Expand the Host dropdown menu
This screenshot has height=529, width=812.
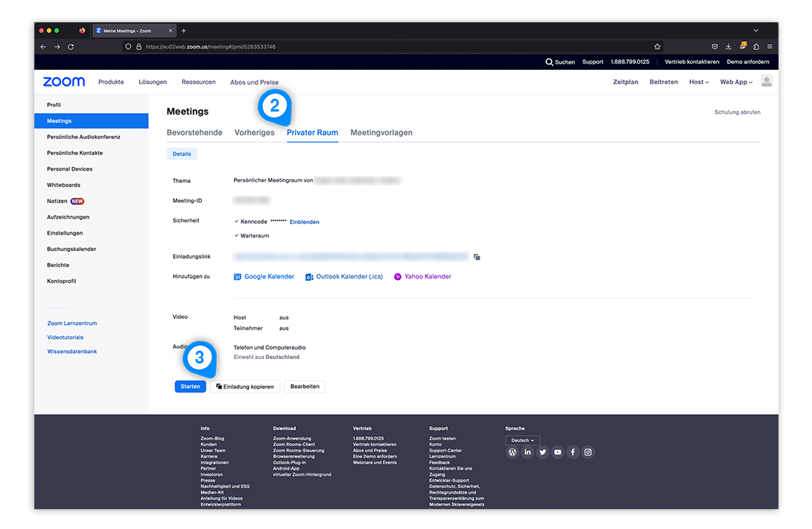point(699,82)
